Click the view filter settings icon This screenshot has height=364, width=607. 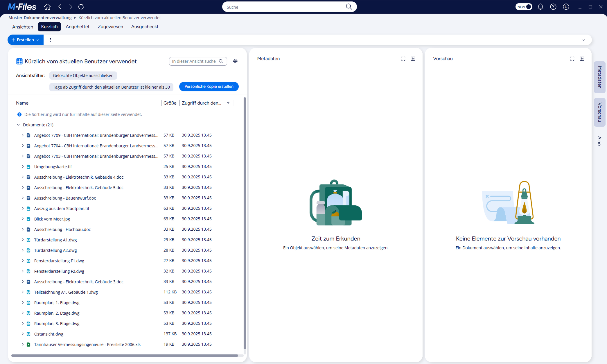click(235, 61)
